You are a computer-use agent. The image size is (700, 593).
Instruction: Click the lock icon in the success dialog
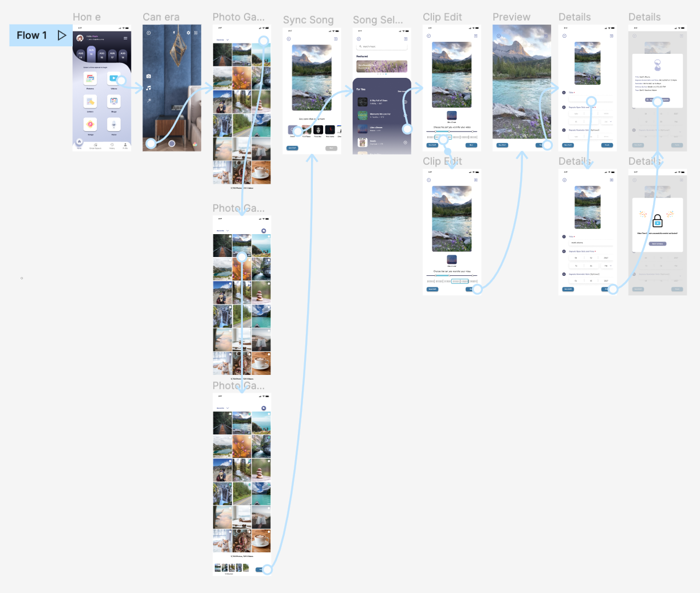pos(658,220)
